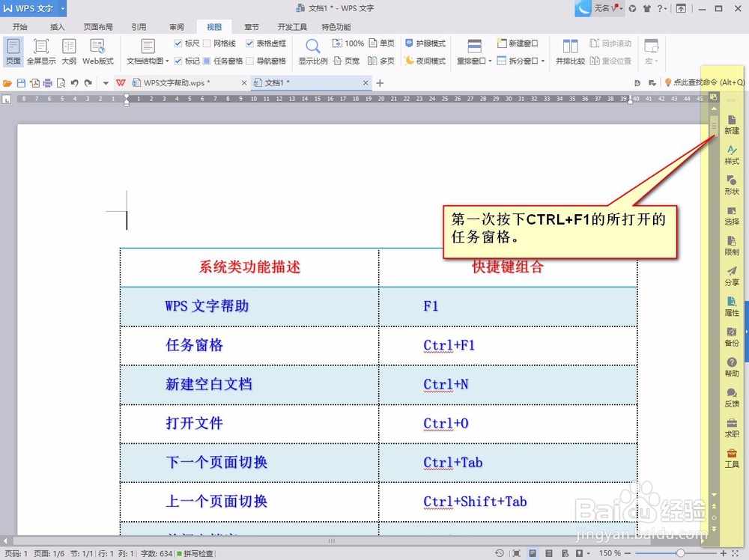
Task: Open the Selection (选择) side panel
Action: pyautogui.click(x=731, y=216)
